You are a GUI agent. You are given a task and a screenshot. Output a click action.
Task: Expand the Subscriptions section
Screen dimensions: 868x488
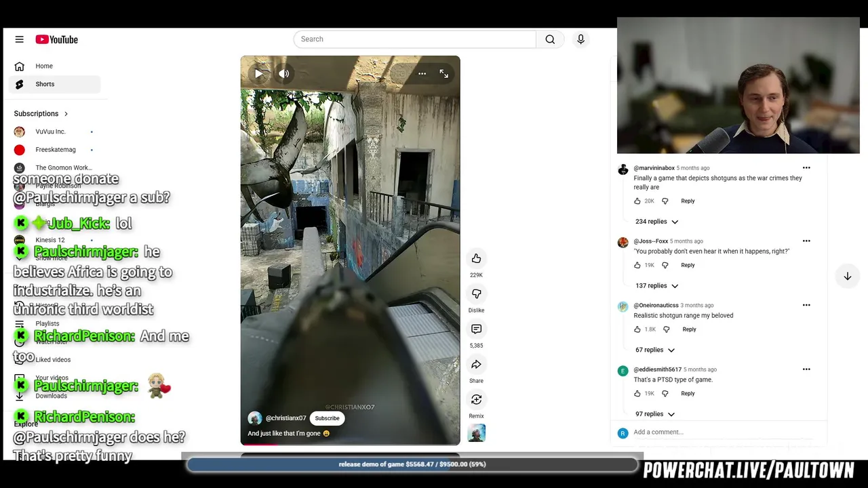[x=41, y=114]
